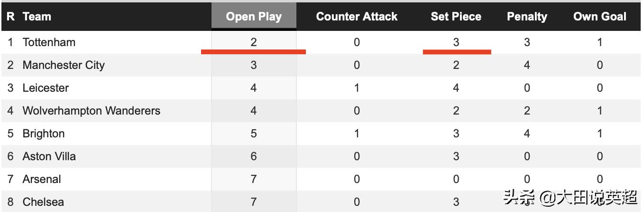This screenshot has width=644, height=212.
Task: Select the Leicester team name
Action: coord(46,88)
